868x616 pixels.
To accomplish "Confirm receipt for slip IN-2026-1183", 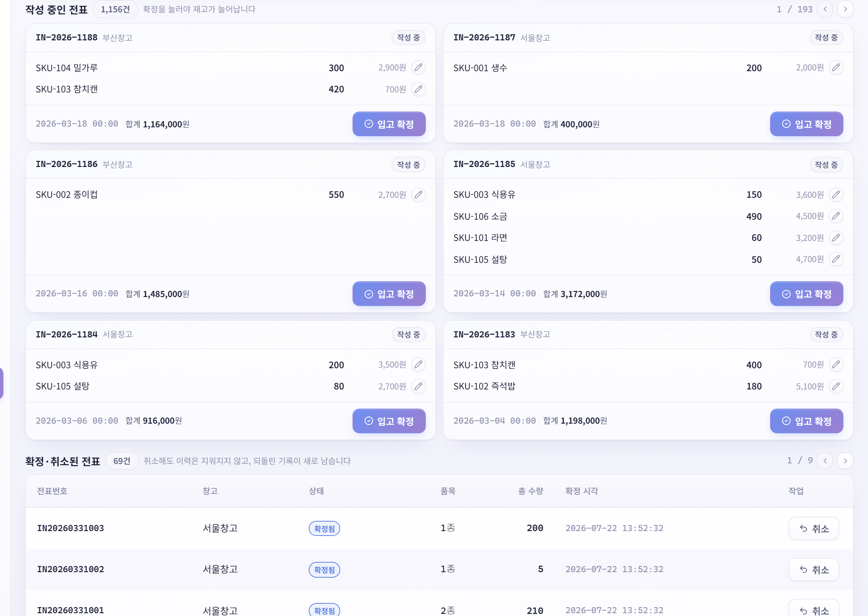I will pyautogui.click(x=806, y=421).
